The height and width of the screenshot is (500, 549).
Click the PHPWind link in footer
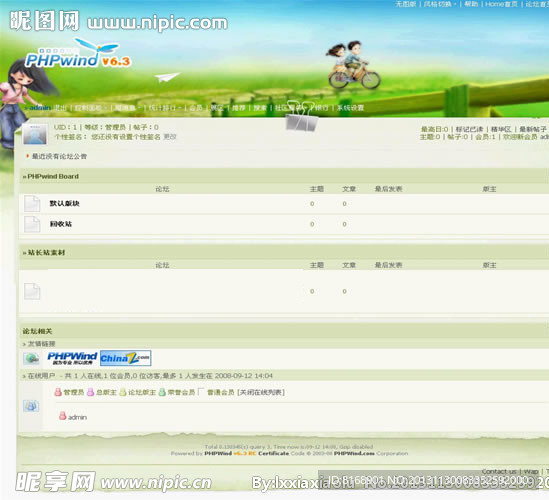(218, 453)
